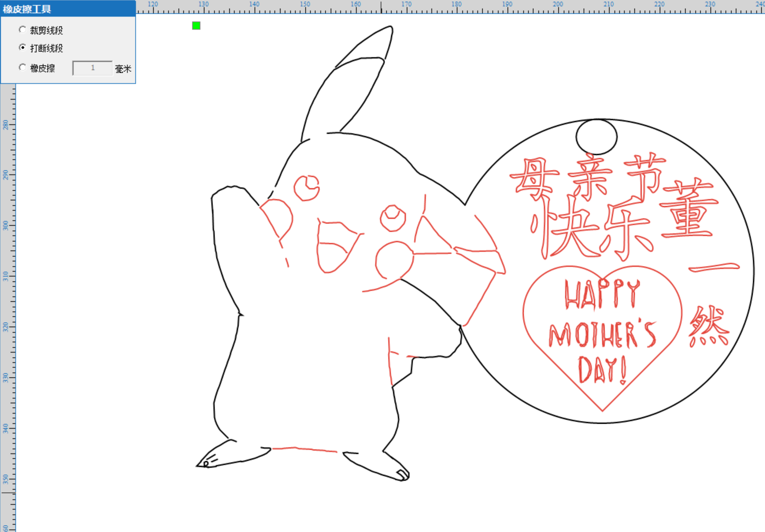Viewport: 765px width, 532px height.
Task: Select the 橡皮擦 radio option
Action: point(22,68)
